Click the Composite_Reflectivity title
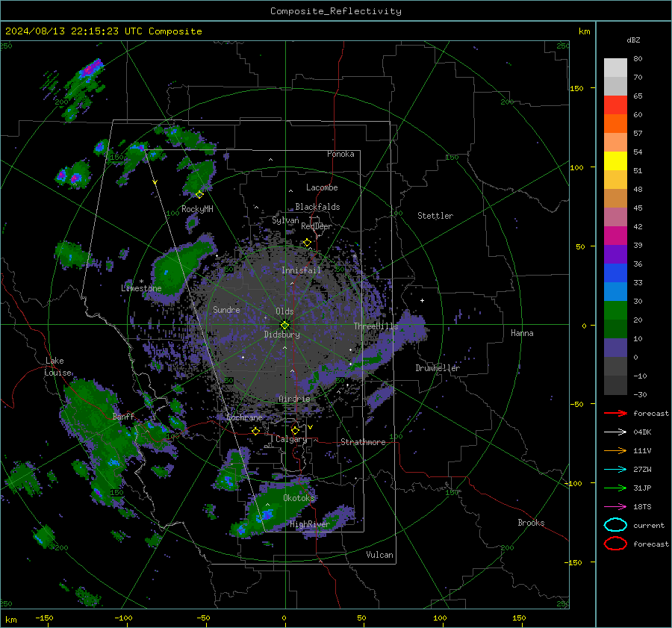 click(336, 11)
